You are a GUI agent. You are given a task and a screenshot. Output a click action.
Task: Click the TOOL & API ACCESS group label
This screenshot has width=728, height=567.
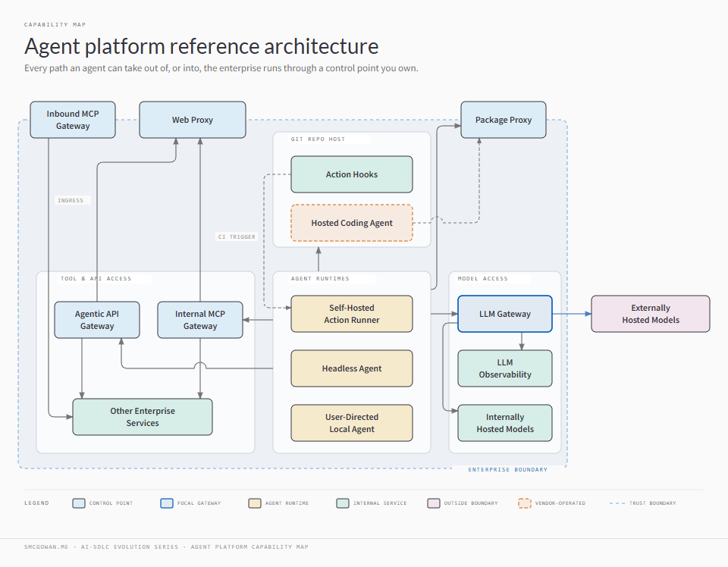(96, 279)
